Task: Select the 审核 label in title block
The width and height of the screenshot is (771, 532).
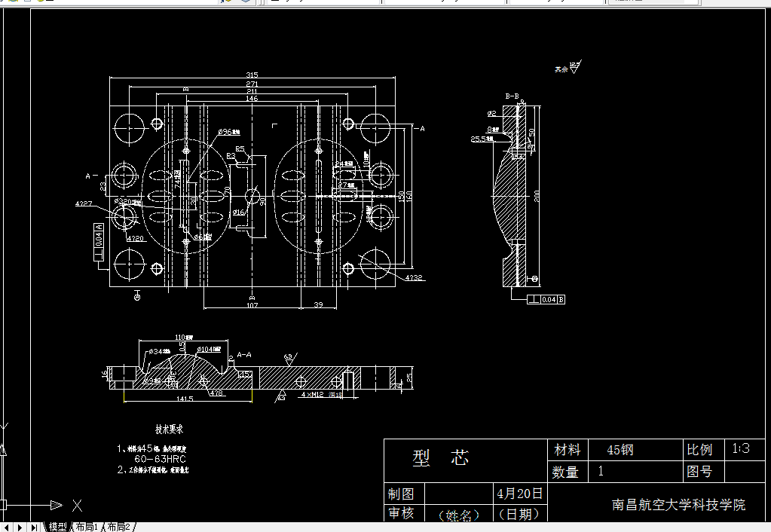Action: pyautogui.click(x=401, y=513)
